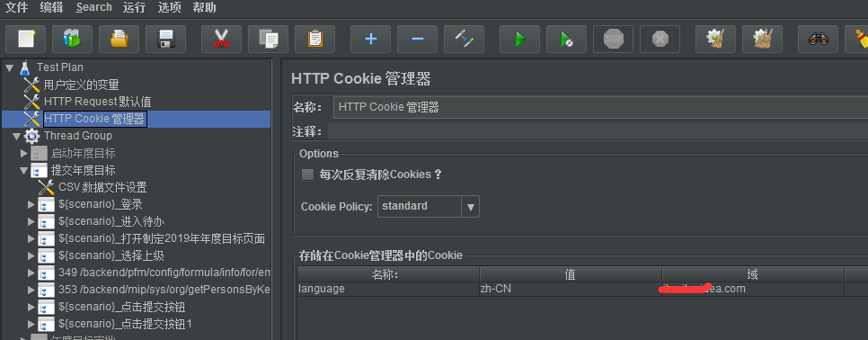Expand the ${scenario}_点击提交按钮1 node

[x=31, y=324]
